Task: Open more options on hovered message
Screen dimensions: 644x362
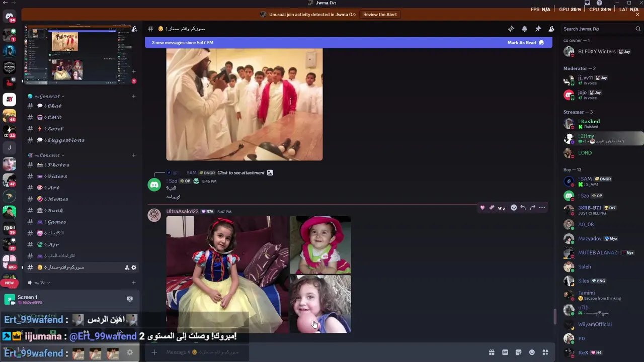Action: tap(542, 208)
